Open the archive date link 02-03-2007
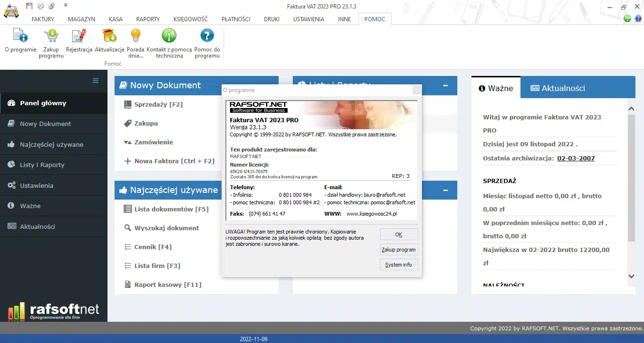Image resolution: width=644 pixels, height=343 pixels. point(576,158)
